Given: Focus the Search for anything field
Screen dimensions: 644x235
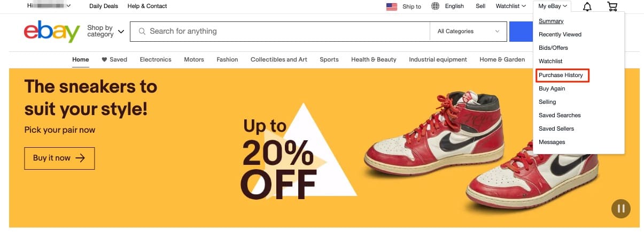Looking at the screenshot, I should tap(288, 32).
